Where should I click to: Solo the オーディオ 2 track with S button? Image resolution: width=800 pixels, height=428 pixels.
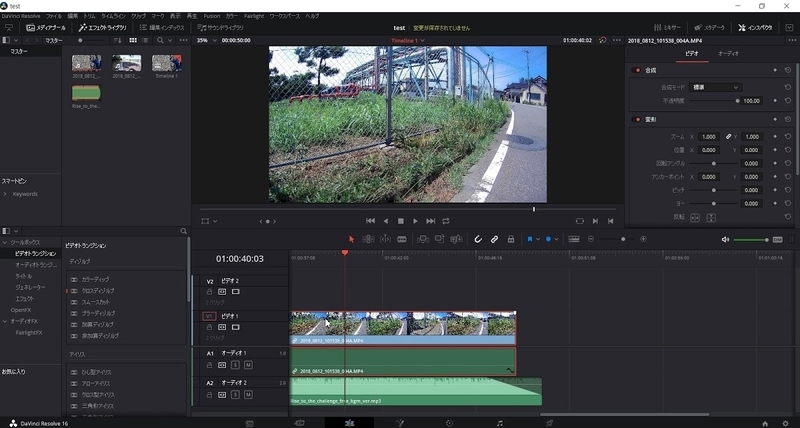coord(235,394)
